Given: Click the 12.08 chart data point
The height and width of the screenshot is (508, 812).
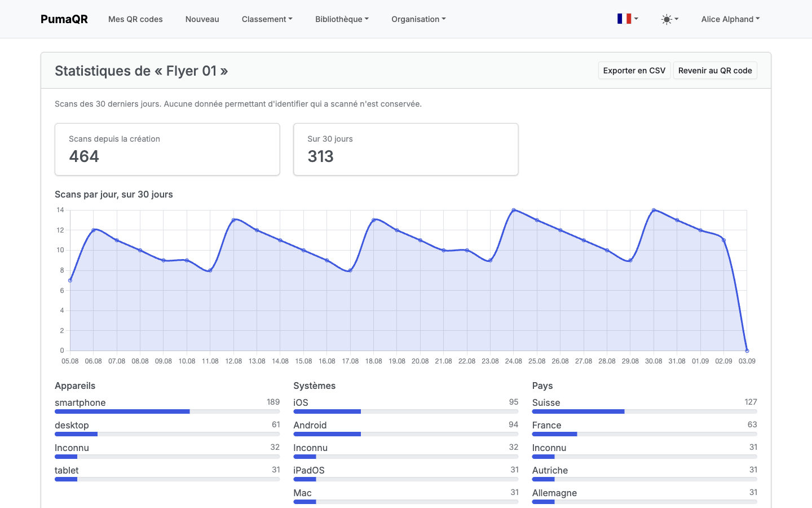Looking at the screenshot, I should click(x=233, y=220).
